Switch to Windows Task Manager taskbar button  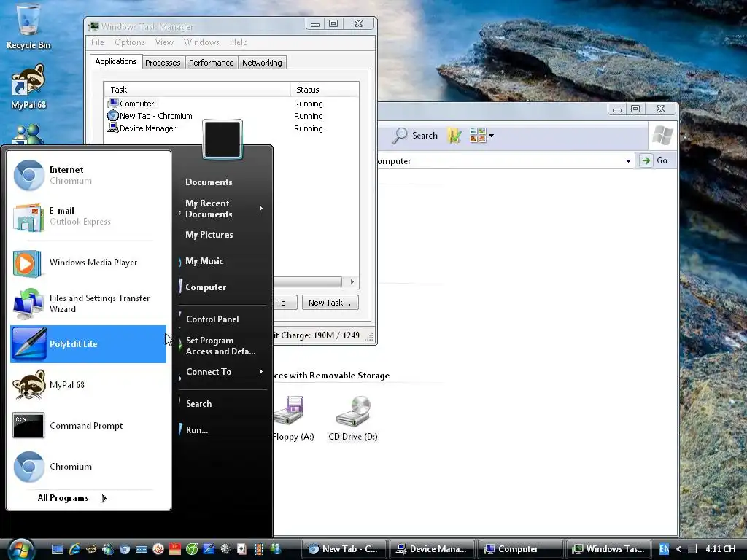[x=608, y=549]
